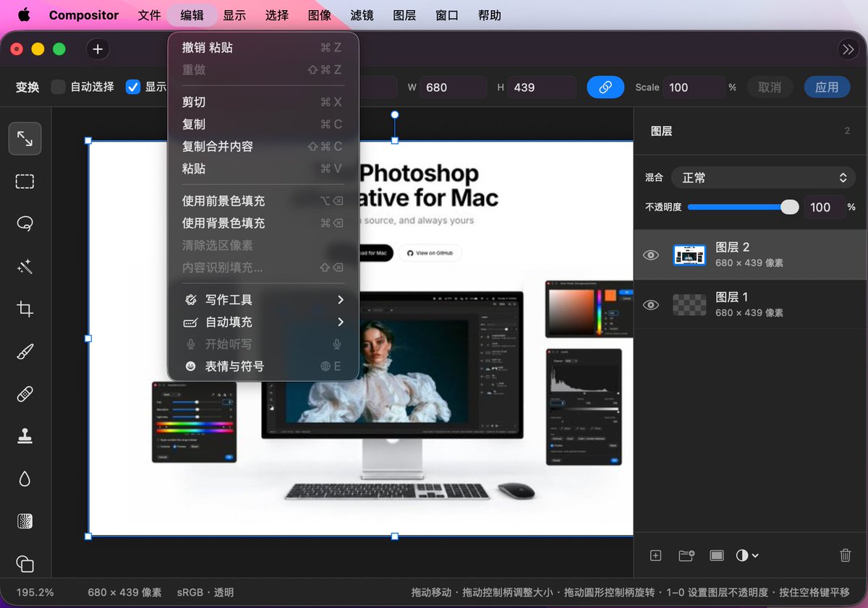Select the Lasso tool
The width and height of the screenshot is (868, 608).
(x=25, y=224)
